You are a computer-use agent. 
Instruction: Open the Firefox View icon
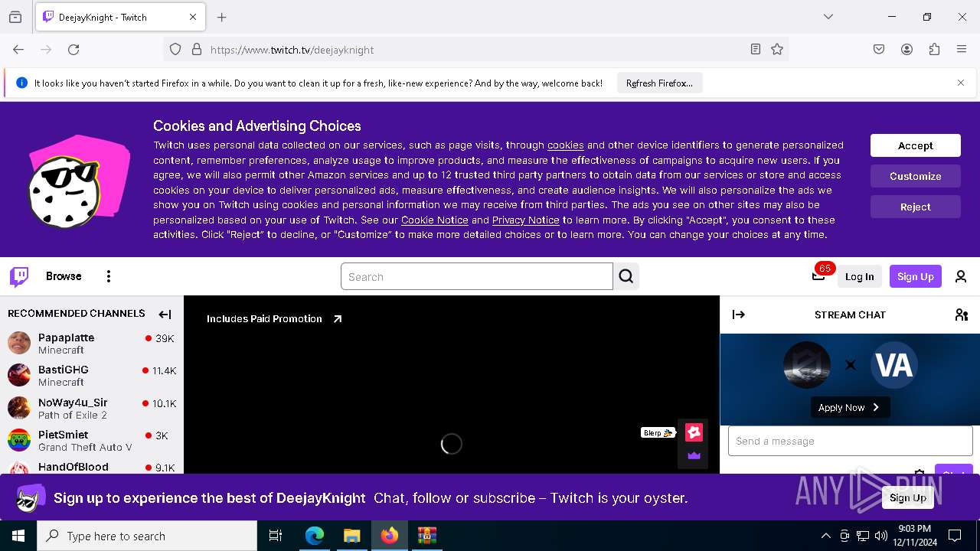click(x=15, y=17)
